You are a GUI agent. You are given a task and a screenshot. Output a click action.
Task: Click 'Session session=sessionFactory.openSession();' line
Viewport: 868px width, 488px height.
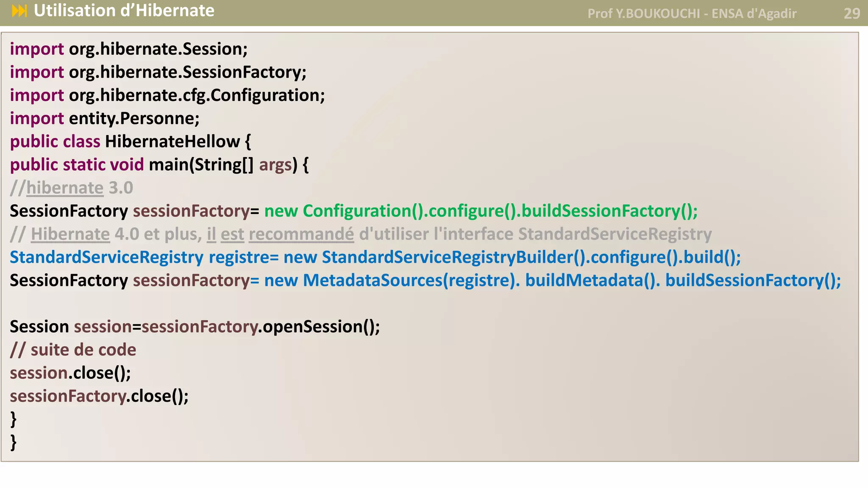click(195, 327)
